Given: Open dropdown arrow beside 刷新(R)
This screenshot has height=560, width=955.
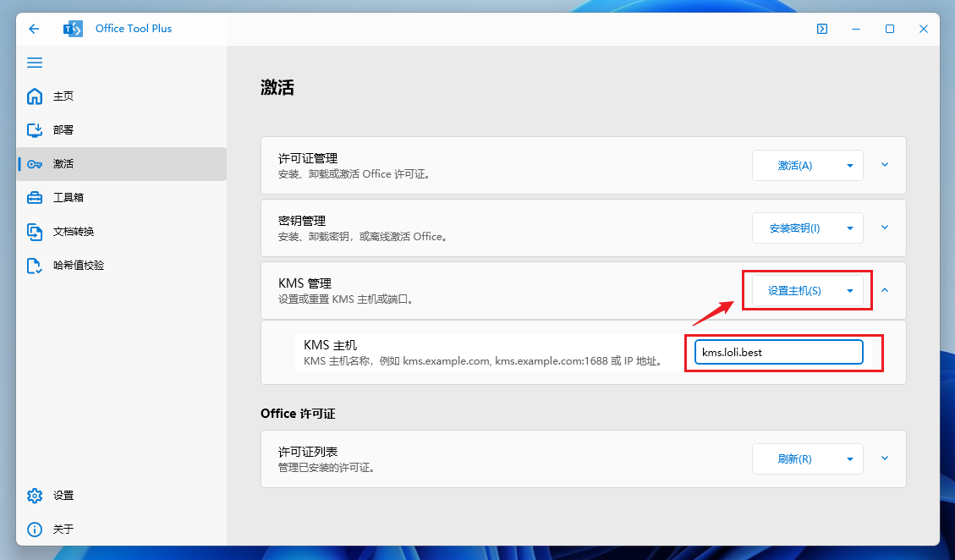Looking at the screenshot, I should point(850,458).
